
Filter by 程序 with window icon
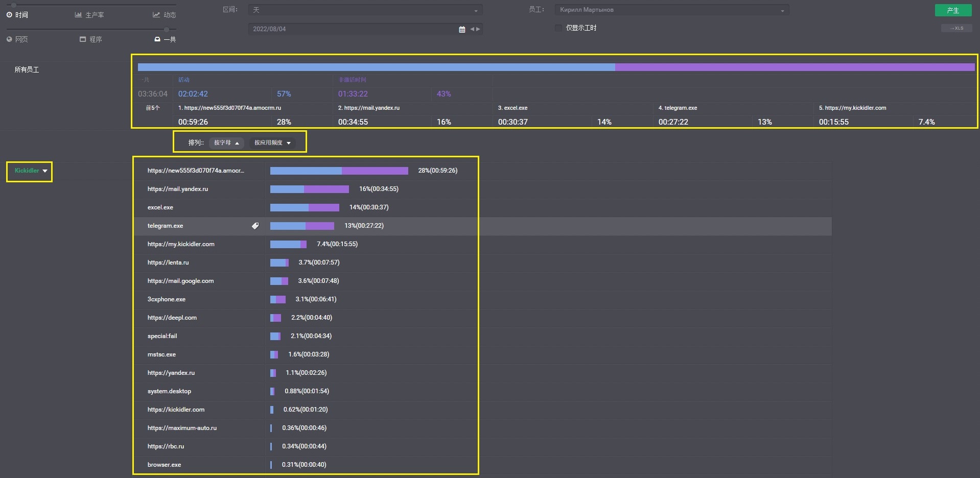[x=91, y=39]
